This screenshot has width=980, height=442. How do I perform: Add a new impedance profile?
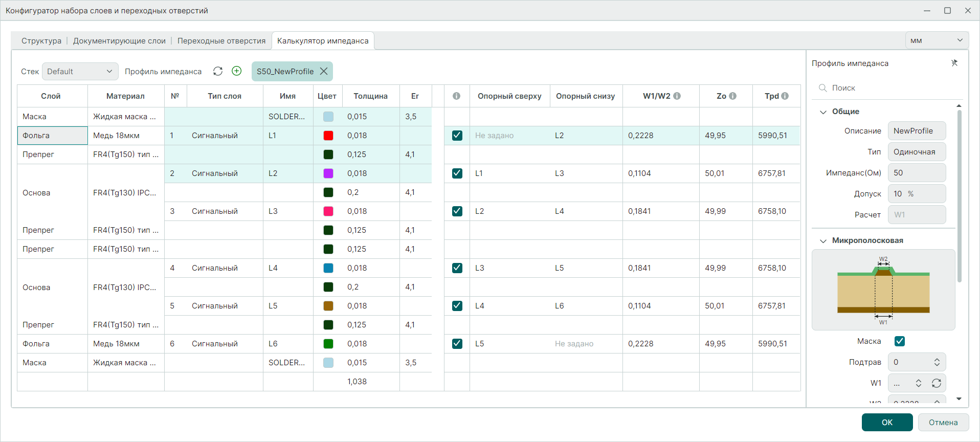pyautogui.click(x=236, y=71)
